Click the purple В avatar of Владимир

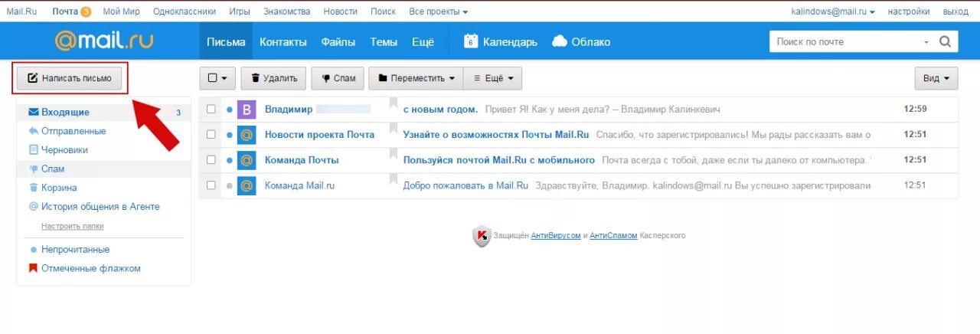click(247, 110)
